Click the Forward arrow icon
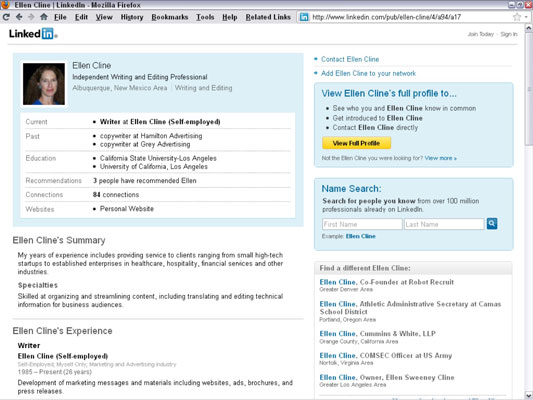533x400 pixels. pos(31,17)
